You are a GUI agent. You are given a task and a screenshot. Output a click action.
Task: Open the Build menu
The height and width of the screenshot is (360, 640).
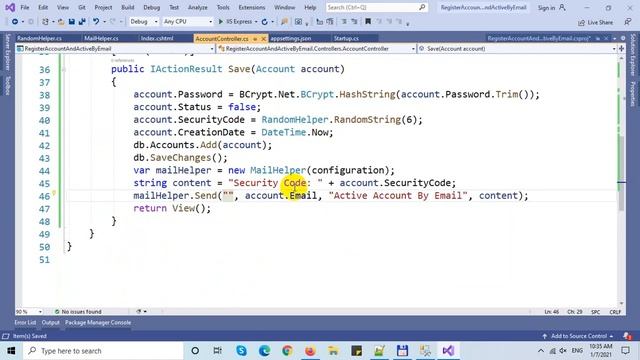128,7
